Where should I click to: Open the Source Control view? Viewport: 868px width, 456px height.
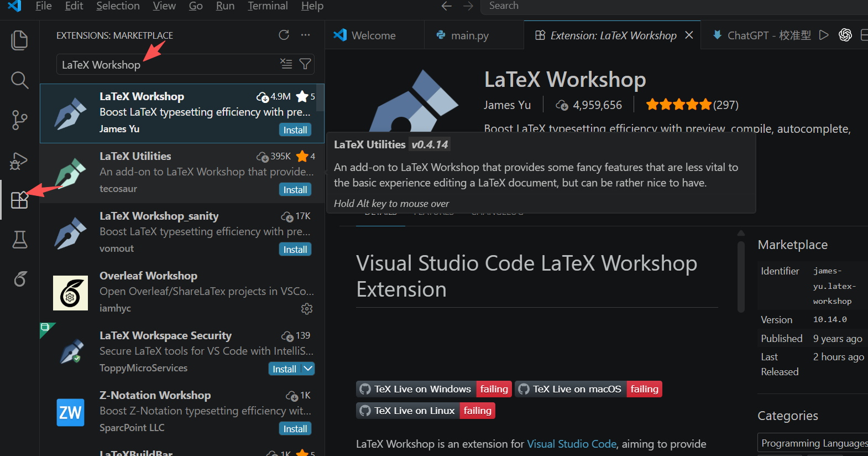click(x=19, y=120)
